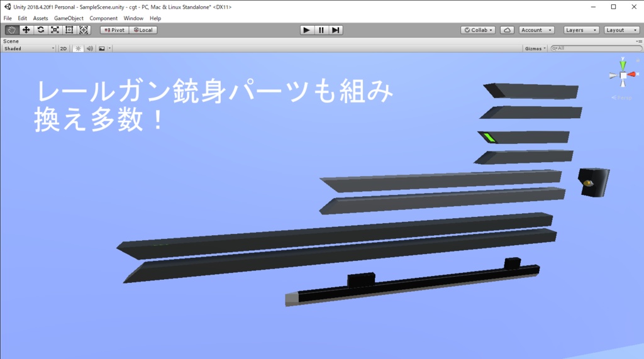The height and width of the screenshot is (359, 644).
Task: Toggle Local handle rotation
Action: 143,30
